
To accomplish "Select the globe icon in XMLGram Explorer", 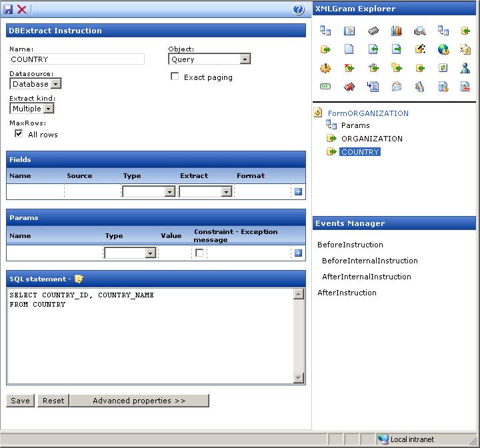I will coord(443,49).
